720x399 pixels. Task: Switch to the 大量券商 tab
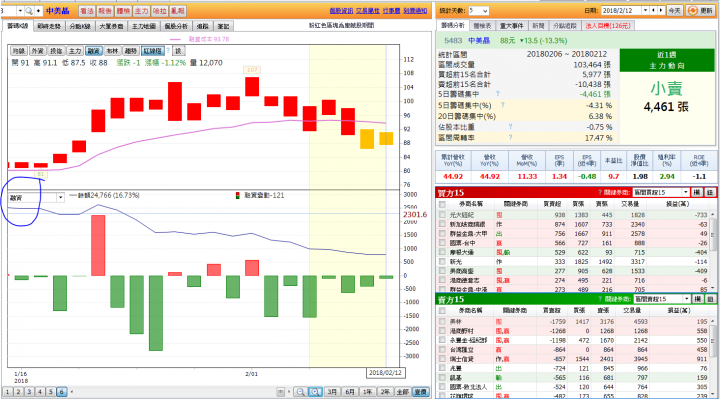[112, 26]
